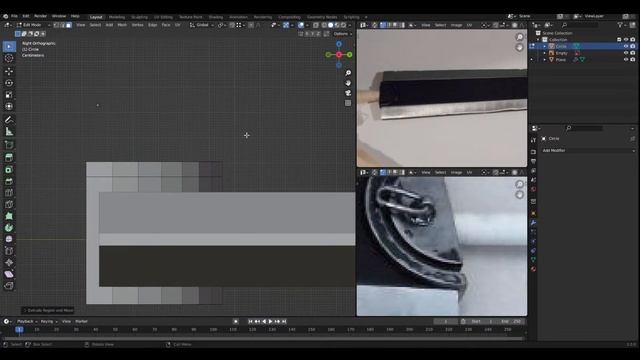Screen dimensions: 640x360
Task: Switch to the Shading workspace tab
Action: 216,17
